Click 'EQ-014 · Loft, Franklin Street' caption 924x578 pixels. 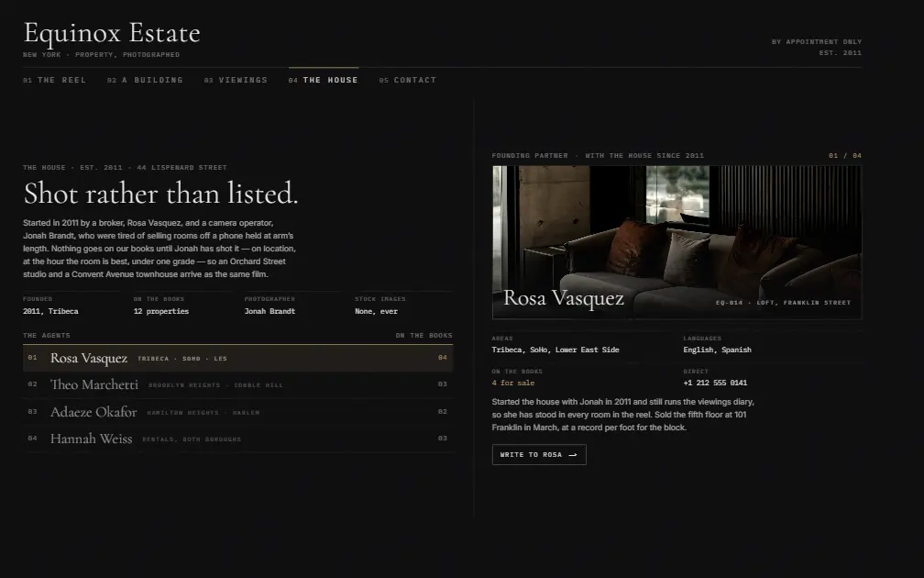(783, 303)
